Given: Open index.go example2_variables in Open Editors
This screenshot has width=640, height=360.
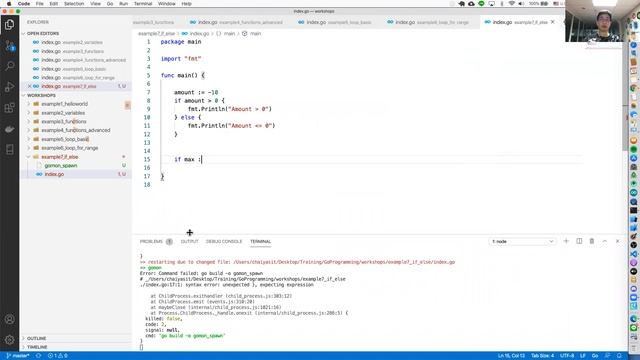Looking at the screenshot, I should [71, 42].
